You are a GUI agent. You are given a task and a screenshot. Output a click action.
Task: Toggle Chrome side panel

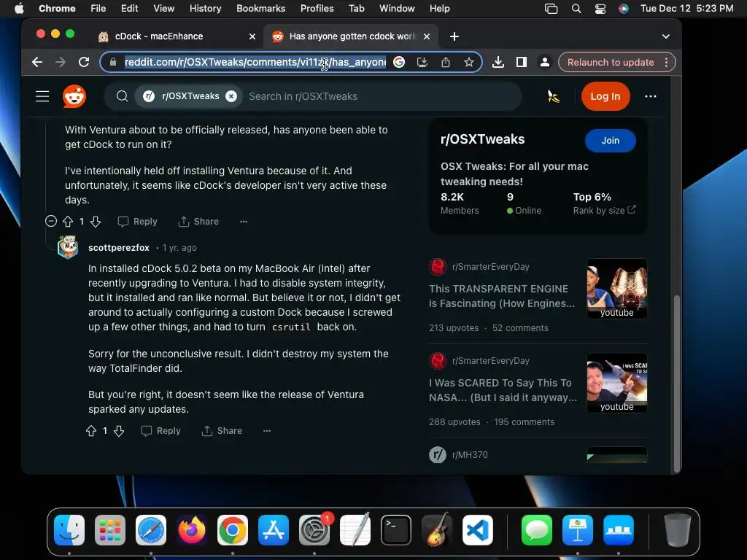(x=522, y=62)
